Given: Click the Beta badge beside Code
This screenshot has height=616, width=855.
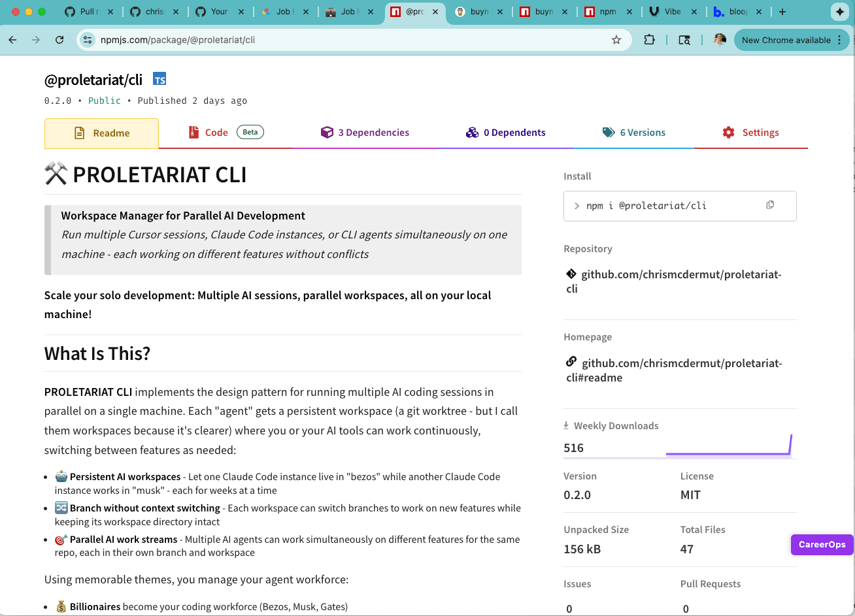Looking at the screenshot, I should click(x=250, y=132).
